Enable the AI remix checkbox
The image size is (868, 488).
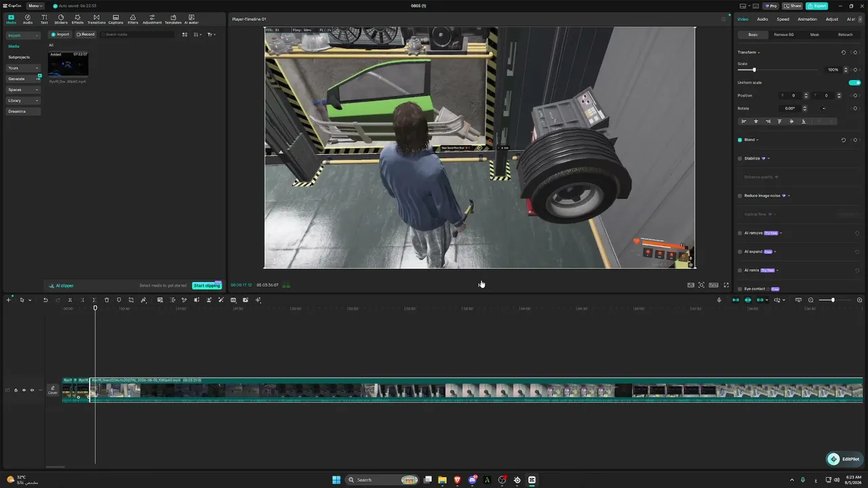(x=740, y=270)
